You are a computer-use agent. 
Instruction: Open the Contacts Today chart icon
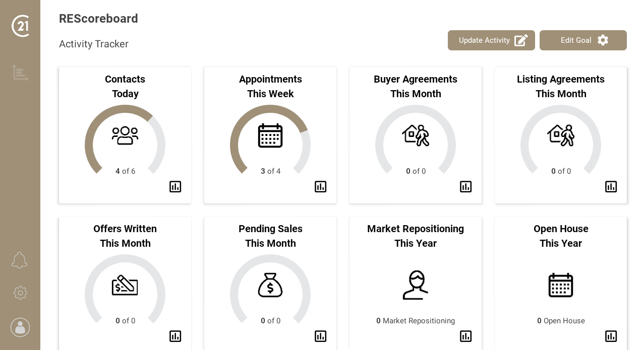pyautogui.click(x=175, y=187)
